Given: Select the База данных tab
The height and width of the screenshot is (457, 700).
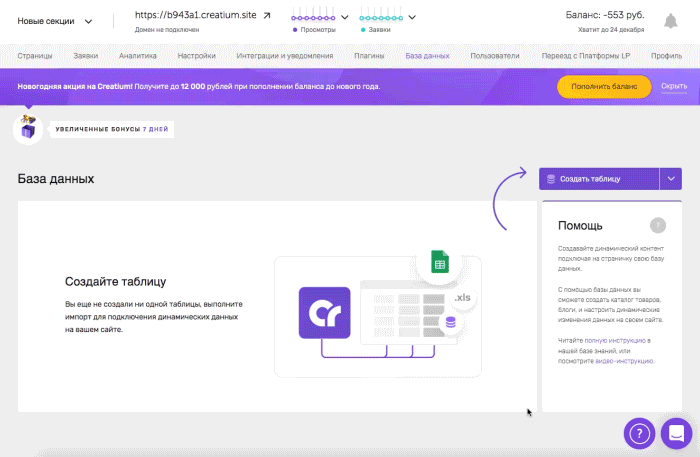Looking at the screenshot, I should click(x=427, y=56).
